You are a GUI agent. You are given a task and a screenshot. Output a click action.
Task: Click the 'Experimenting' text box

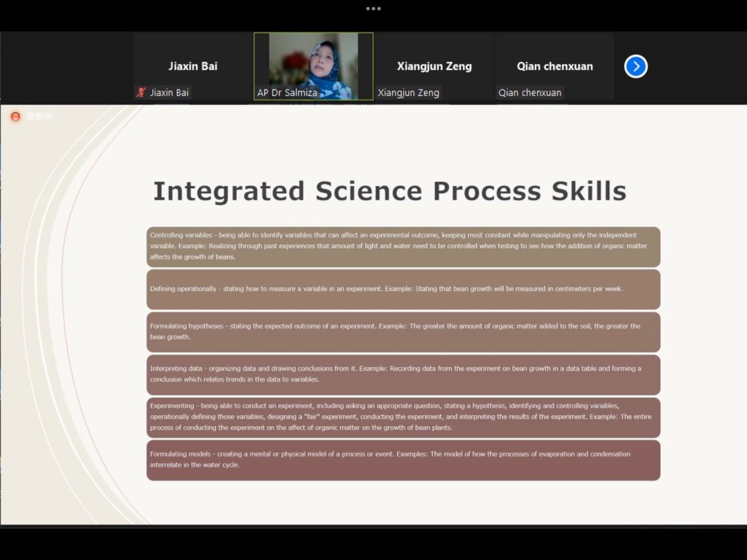(x=403, y=417)
